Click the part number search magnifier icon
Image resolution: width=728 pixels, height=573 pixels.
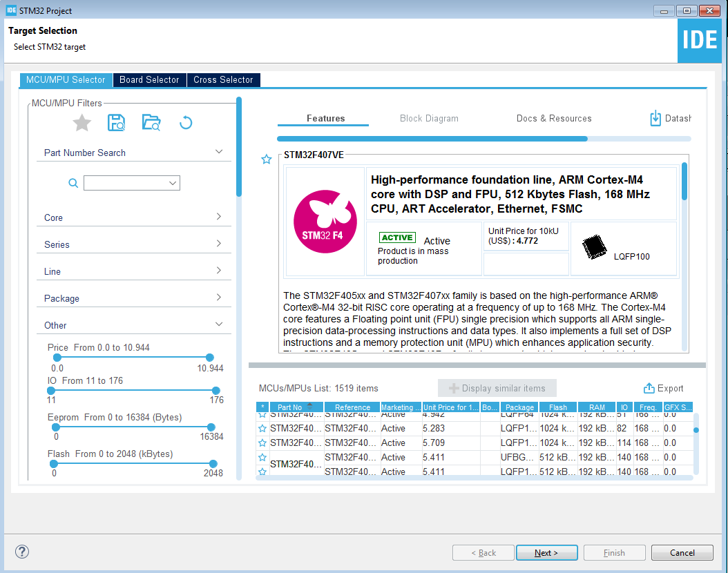pyautogui.click(x=73, y=183)
